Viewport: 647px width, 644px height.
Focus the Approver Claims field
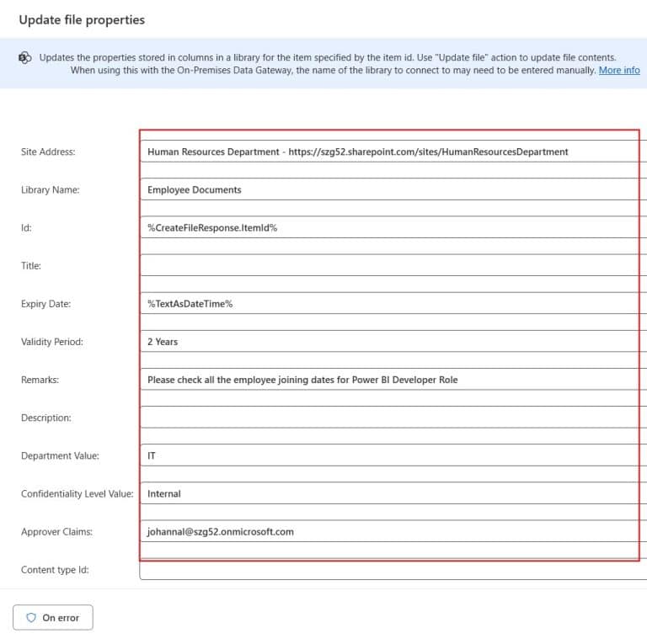[393, 531]
